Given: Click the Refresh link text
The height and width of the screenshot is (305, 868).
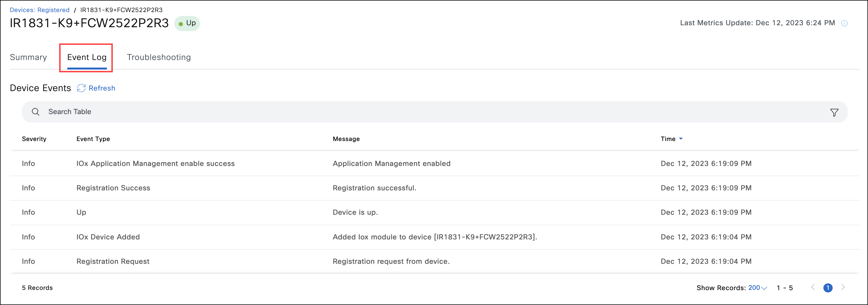Looking at the screenshot, I should click(x=102, y=88).
